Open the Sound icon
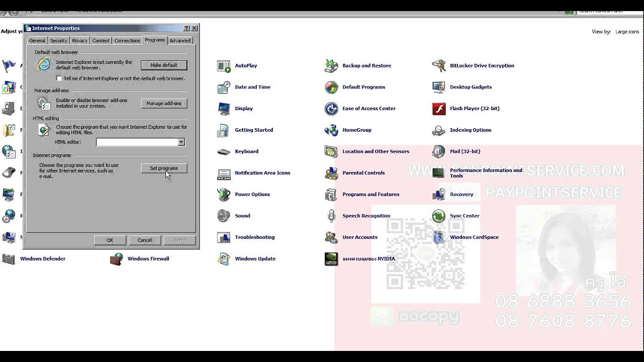Image resolution: width=644 pixels, height=362 pixels. pyautogui.click(x=224, y=216)
